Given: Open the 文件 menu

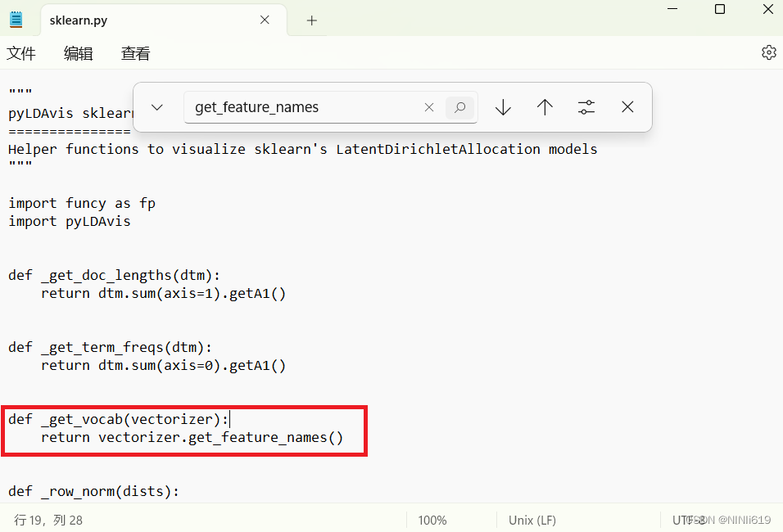Looking at the screenshot, I should (x=21, y=53).
